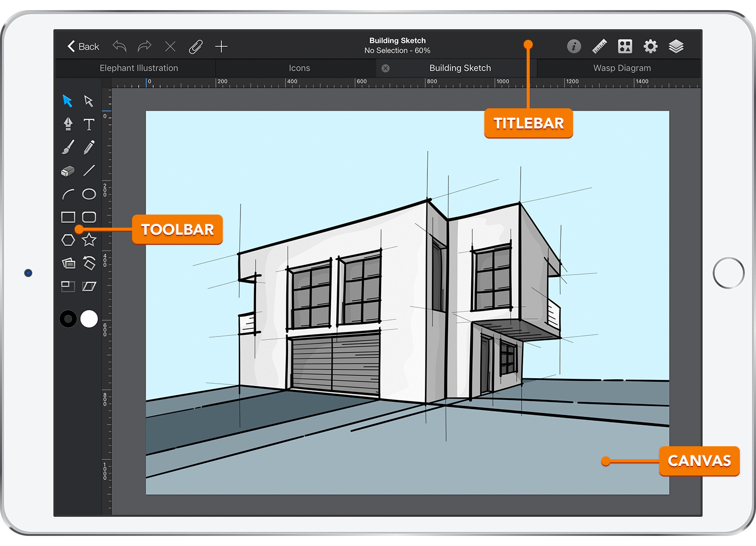Click the Undo arrow
The height and width of the screenshot is (546, 756).
click(119, 46)
